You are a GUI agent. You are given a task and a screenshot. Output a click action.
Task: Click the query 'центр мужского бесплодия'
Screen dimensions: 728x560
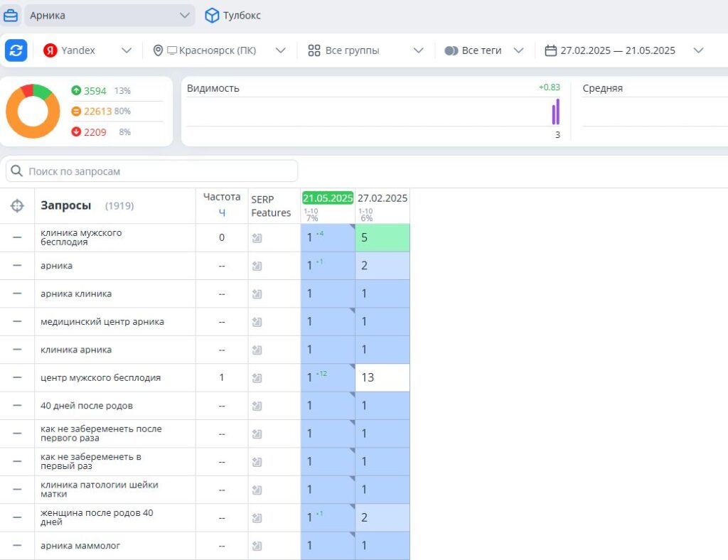coord(101,377)
